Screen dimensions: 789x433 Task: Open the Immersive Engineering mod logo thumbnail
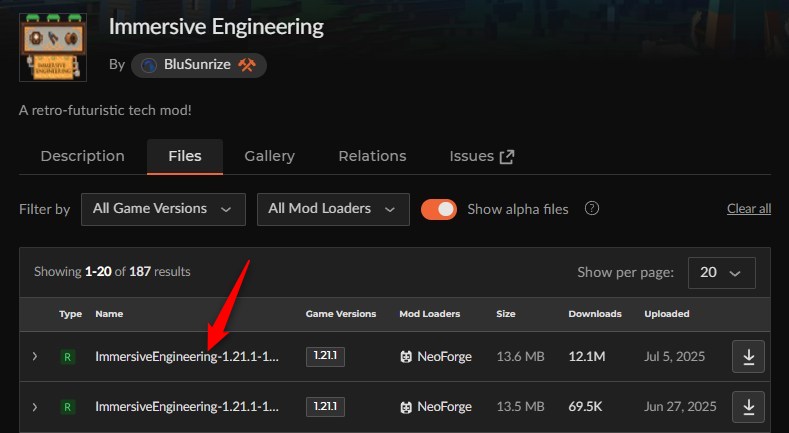click(53, 47)
